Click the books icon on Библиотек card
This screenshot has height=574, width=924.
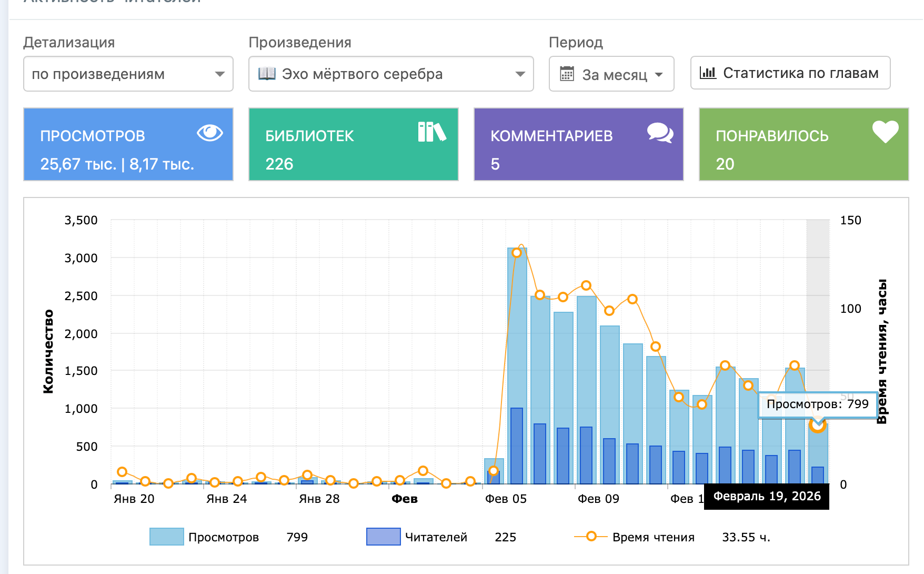click(431, 132)
